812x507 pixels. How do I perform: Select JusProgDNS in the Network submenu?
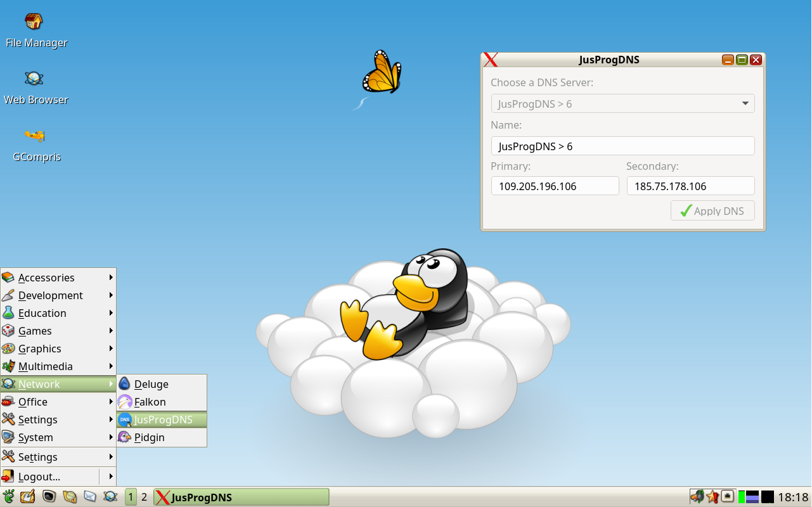coord(162,420)
